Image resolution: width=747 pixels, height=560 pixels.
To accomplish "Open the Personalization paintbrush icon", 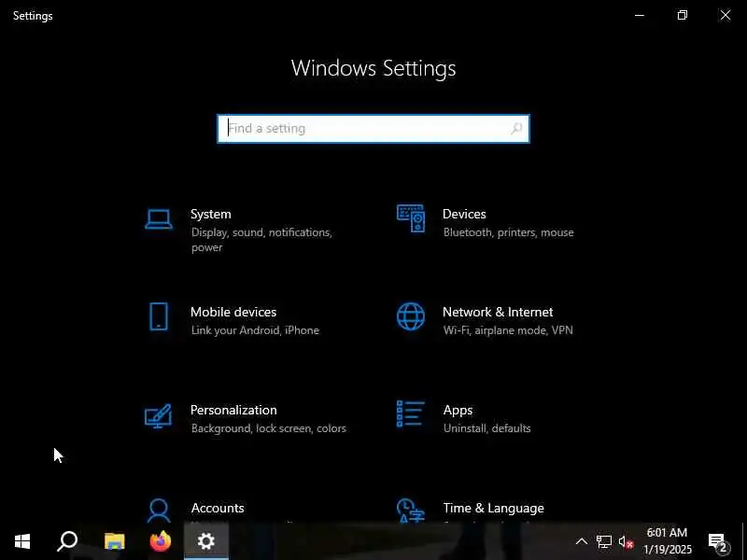I will pos(158,415).
